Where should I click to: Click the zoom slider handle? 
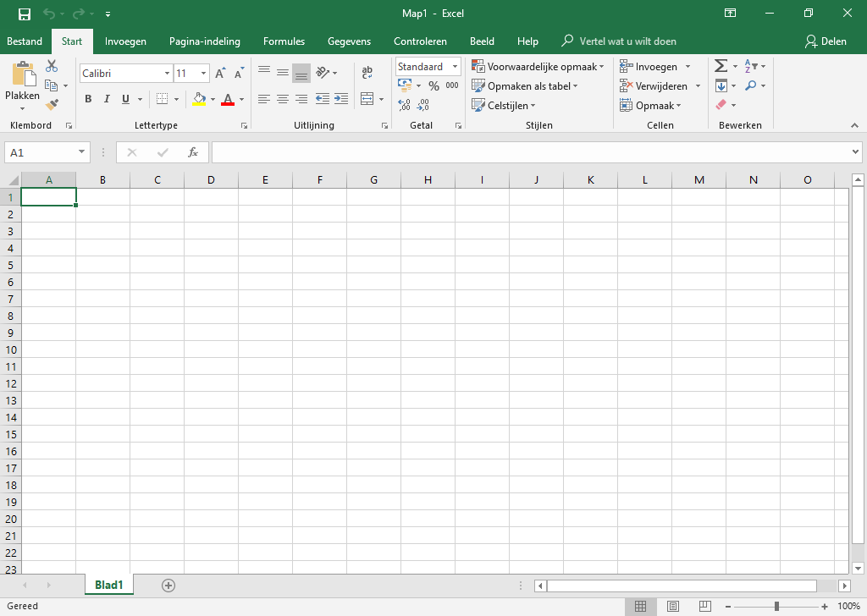coord(777,607)
